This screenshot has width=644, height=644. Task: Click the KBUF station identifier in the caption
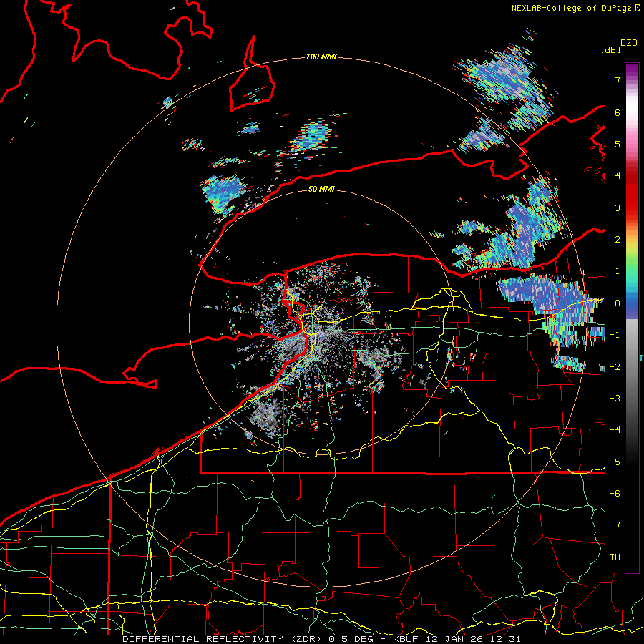pos(407,639)
